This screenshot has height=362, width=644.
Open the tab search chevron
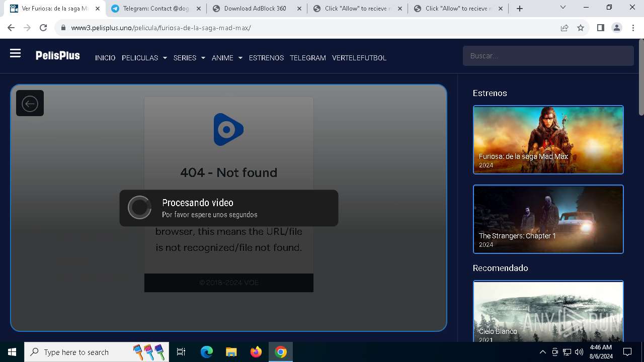(x=563, y=8)
